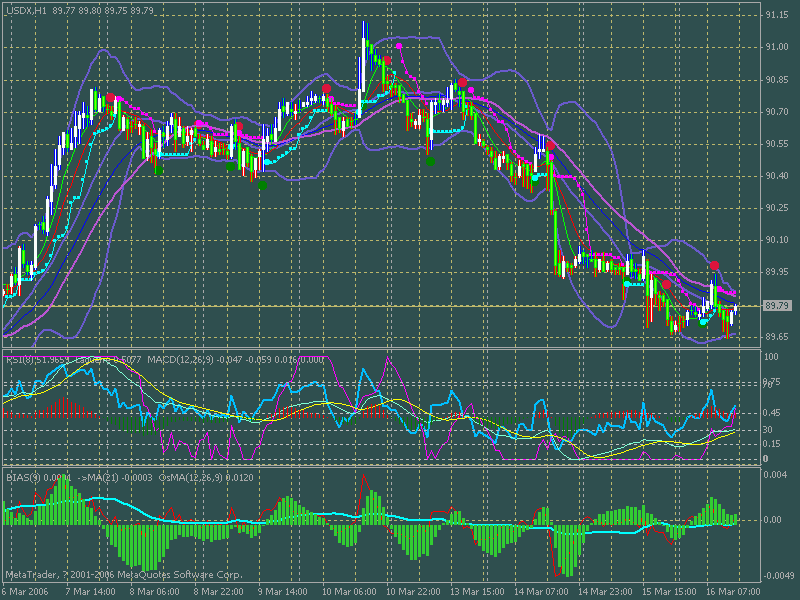
Task: Click the 100 level on oscillator scale
Action: coord(771,356)
